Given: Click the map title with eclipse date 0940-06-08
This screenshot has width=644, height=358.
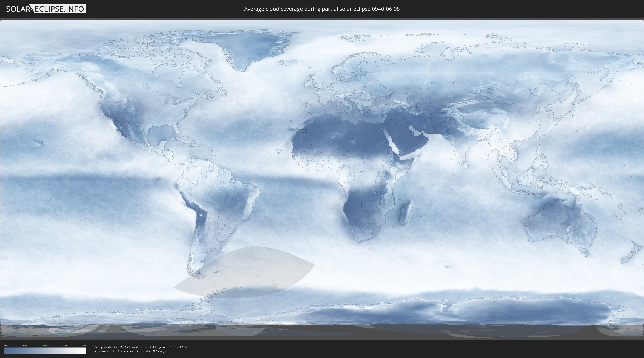Looking at the screenshot, I should [322, 9].
